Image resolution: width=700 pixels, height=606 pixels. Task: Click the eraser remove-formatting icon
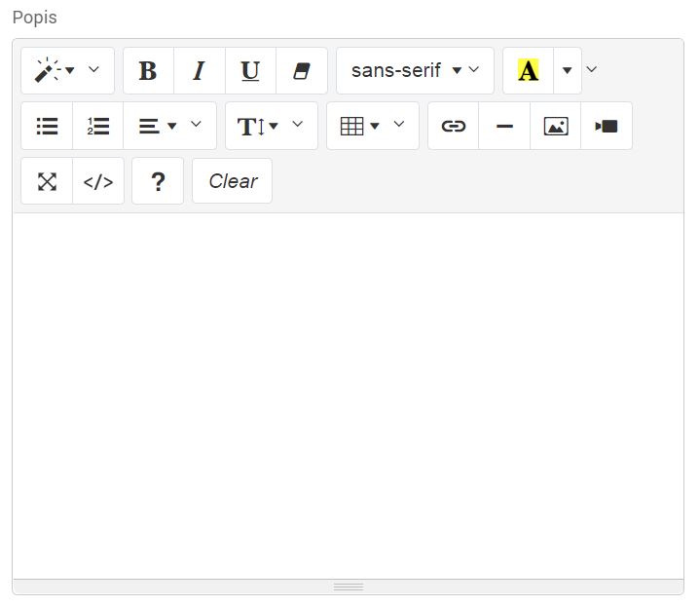coord(302,71)
